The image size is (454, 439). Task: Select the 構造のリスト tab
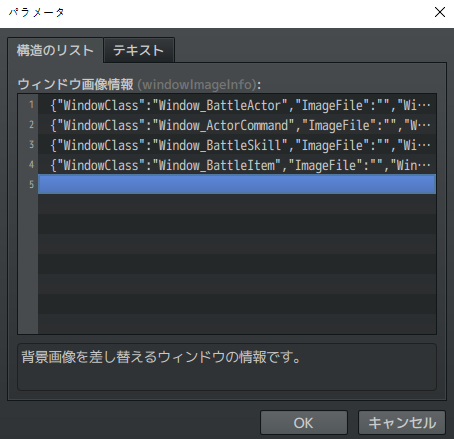pos(55,50)
